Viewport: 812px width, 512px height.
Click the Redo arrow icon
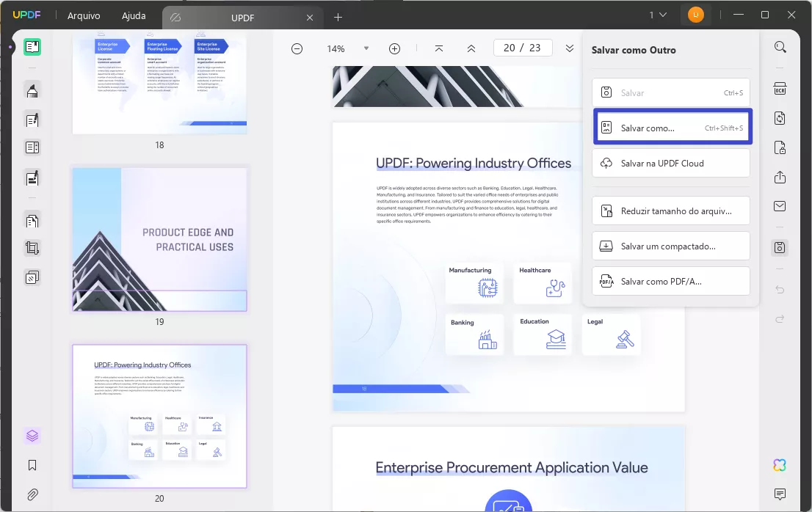tap(780, 319)
